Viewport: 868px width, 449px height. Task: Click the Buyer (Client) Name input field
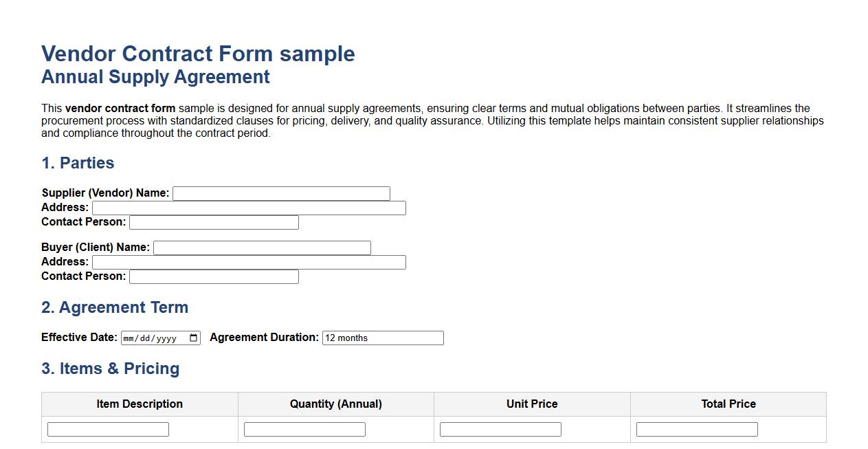coord(261,248)
